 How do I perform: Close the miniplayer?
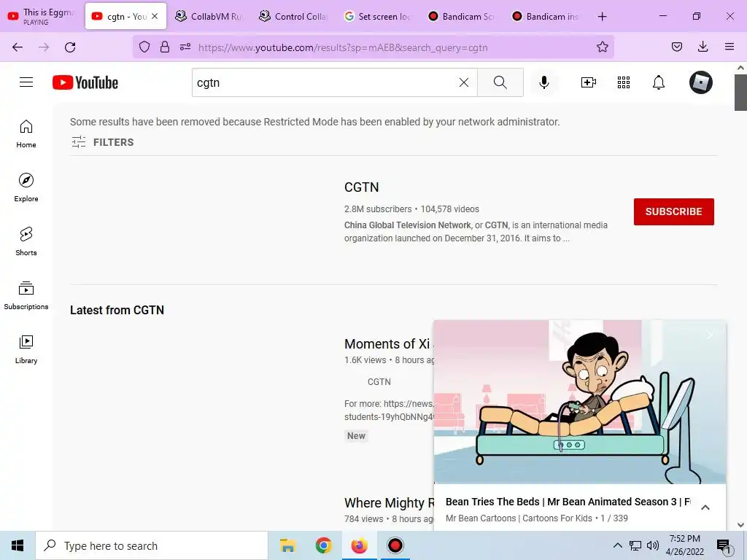click(711, 335)
